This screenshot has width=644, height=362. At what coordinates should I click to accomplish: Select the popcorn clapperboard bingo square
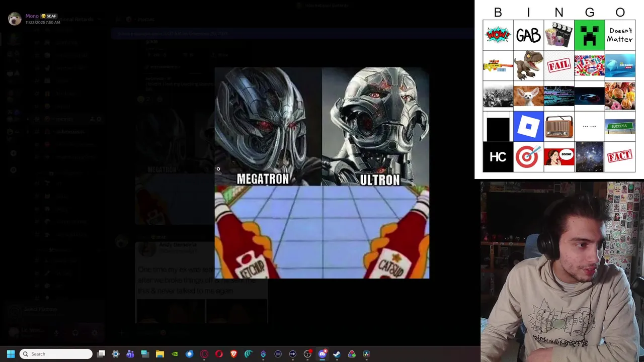coord(559,35)
